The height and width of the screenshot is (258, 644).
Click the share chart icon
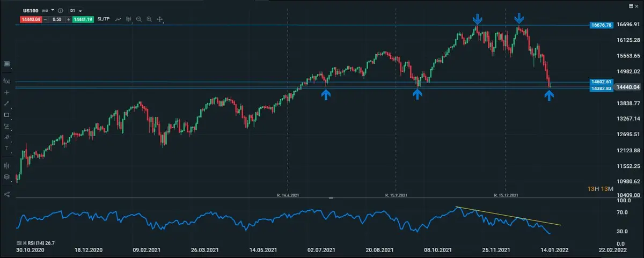click(7, 194)
